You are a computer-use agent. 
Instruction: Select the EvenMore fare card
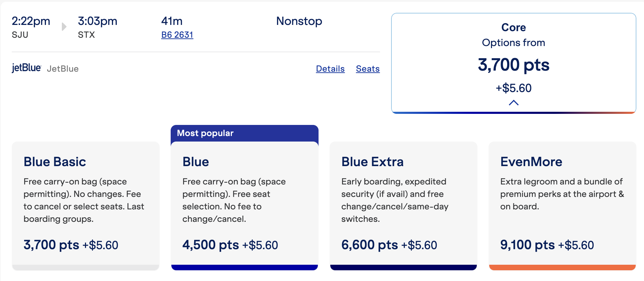point(562,204)
